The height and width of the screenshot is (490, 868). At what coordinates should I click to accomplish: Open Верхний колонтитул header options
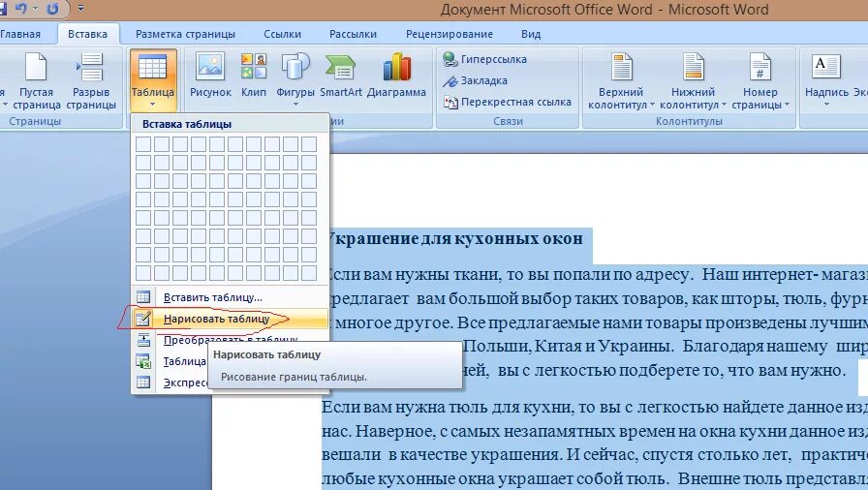(621, 81)
